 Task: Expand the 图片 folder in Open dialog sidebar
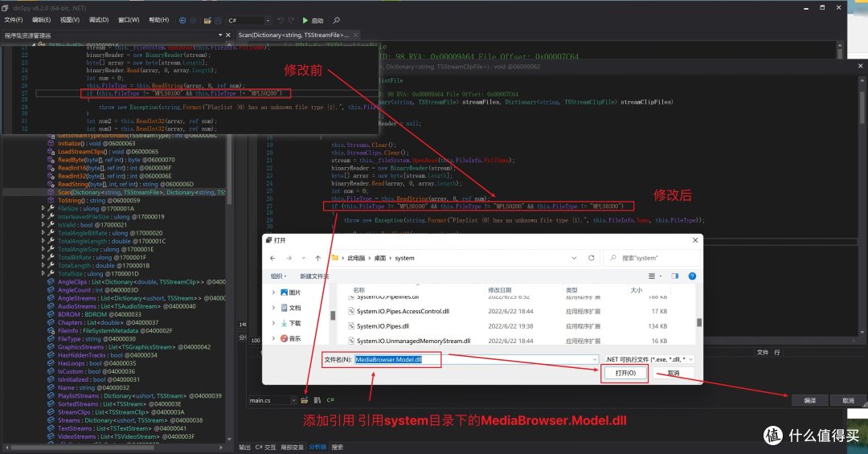[273, 292]
